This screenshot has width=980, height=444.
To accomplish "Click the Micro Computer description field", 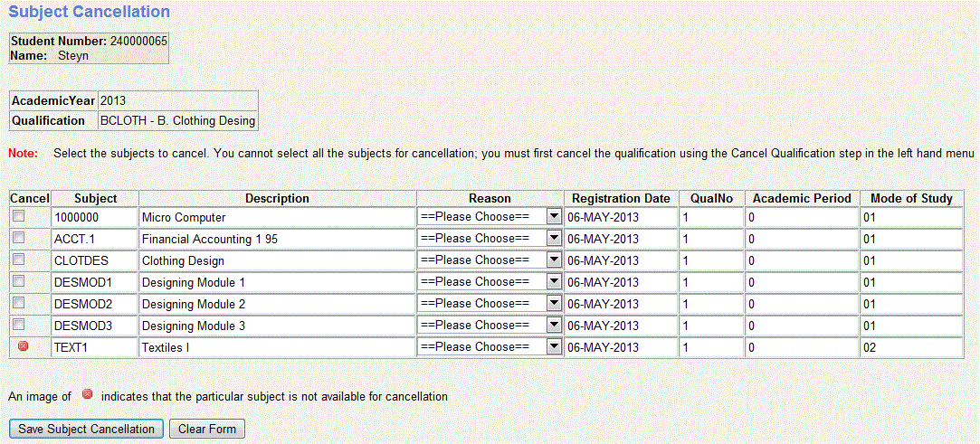I will point(276,217).
